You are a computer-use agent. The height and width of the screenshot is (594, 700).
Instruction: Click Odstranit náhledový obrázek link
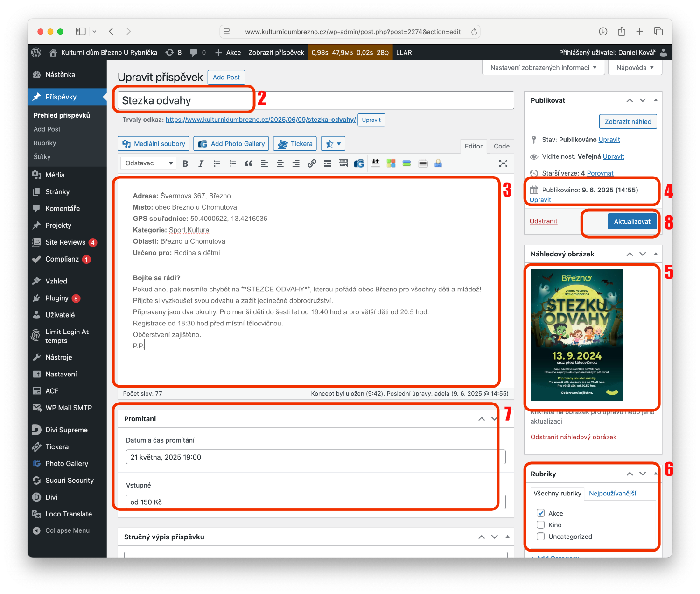click(573, 437)
